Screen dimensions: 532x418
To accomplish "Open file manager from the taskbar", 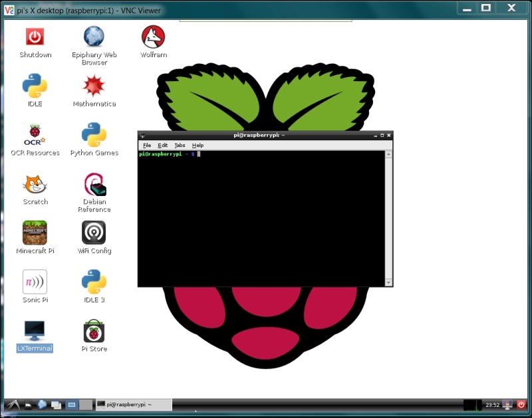I will pyautogui.click(x=29, y=405).
